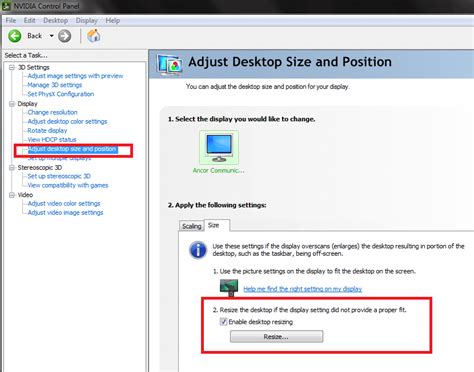Collapse the Stereoscopic 3D tree node

[x=12, y=167]
